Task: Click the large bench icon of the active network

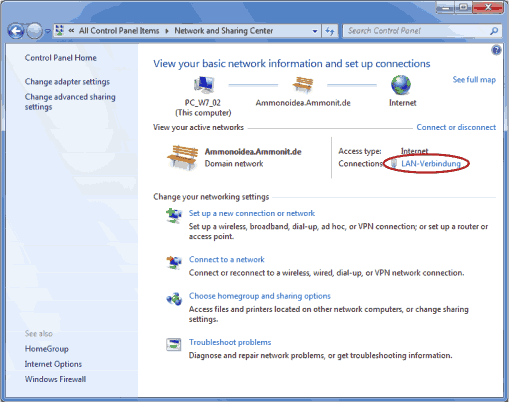Action: [x=182, y=158]
